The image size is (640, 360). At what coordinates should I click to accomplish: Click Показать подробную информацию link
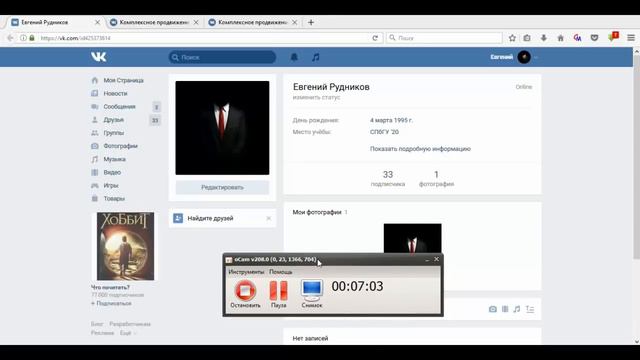pos(420,149)
